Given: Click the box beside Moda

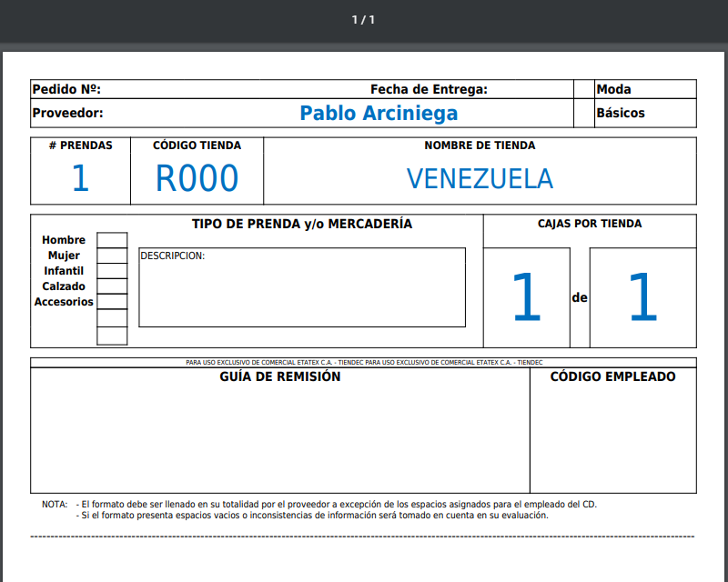Looking at the screenshot, I should point(583,89).
